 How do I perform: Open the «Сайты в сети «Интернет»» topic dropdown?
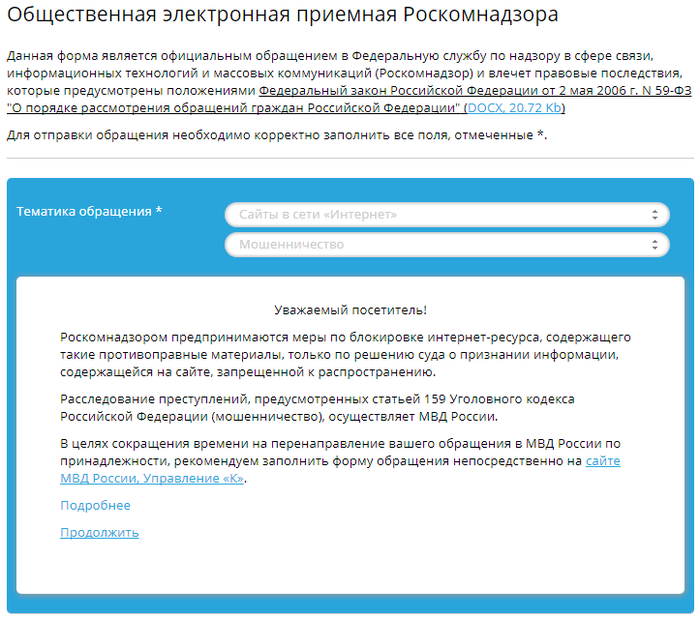447,215
